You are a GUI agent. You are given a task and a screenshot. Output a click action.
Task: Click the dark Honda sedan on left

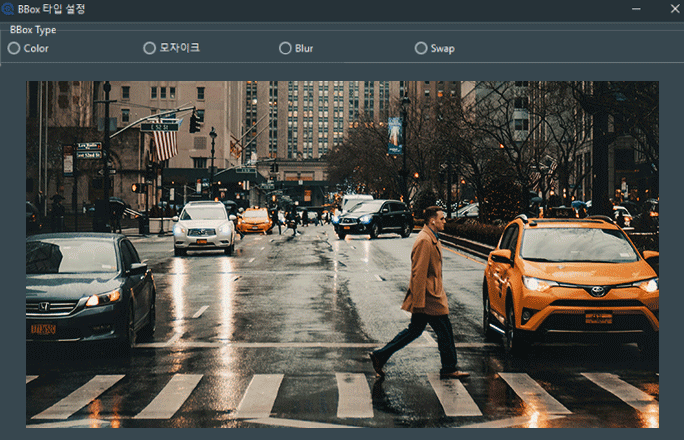88,285
